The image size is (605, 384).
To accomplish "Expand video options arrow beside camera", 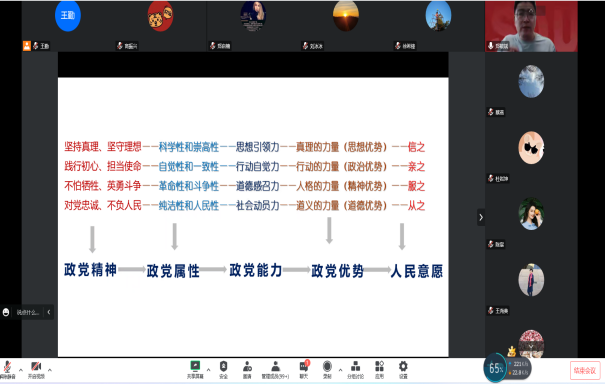I will tap(50, 370).
